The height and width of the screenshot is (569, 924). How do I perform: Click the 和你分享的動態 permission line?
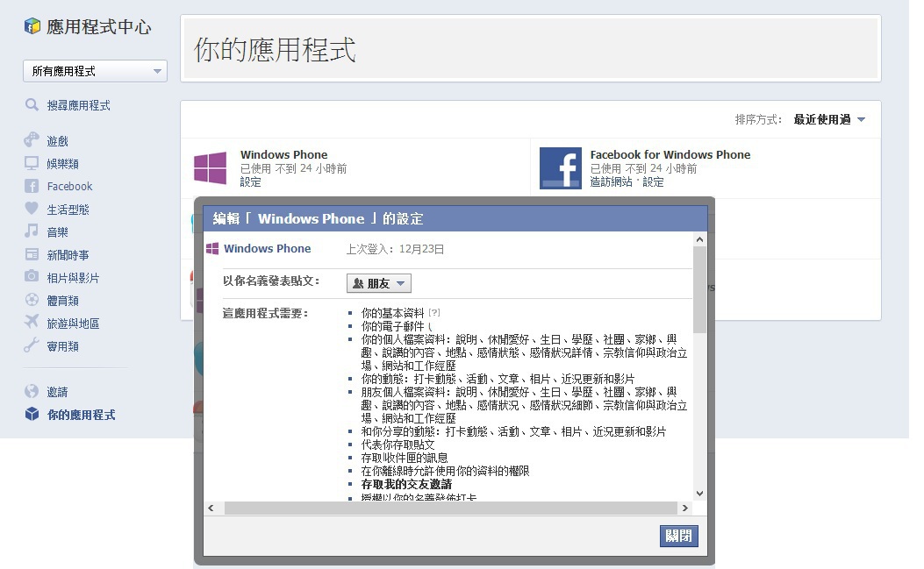click(514, 431)
